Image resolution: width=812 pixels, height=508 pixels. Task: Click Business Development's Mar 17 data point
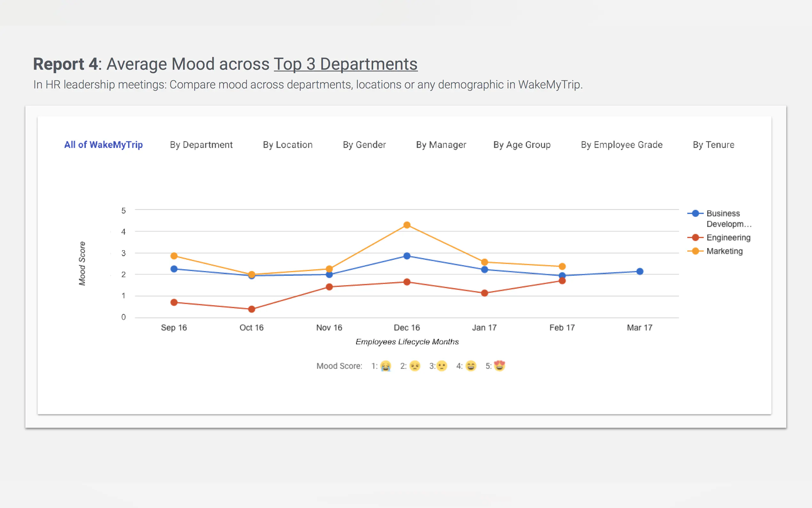640,272
